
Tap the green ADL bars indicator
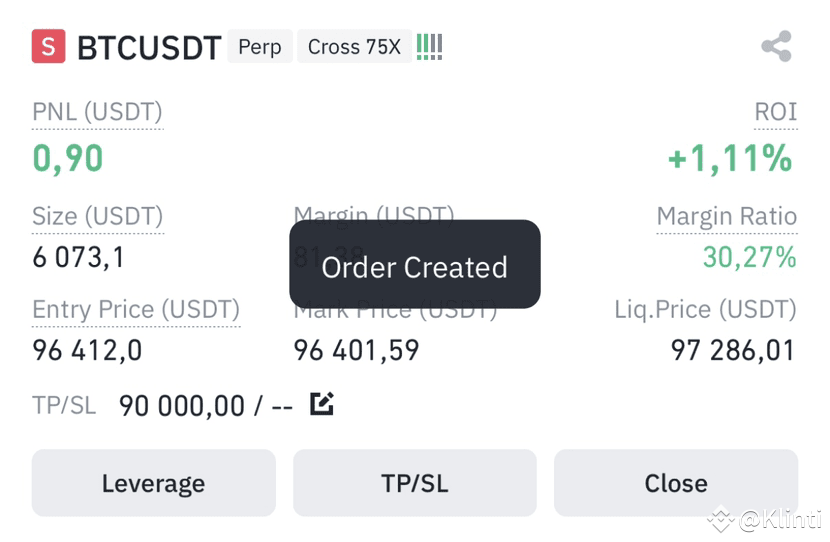coord(429,47)
